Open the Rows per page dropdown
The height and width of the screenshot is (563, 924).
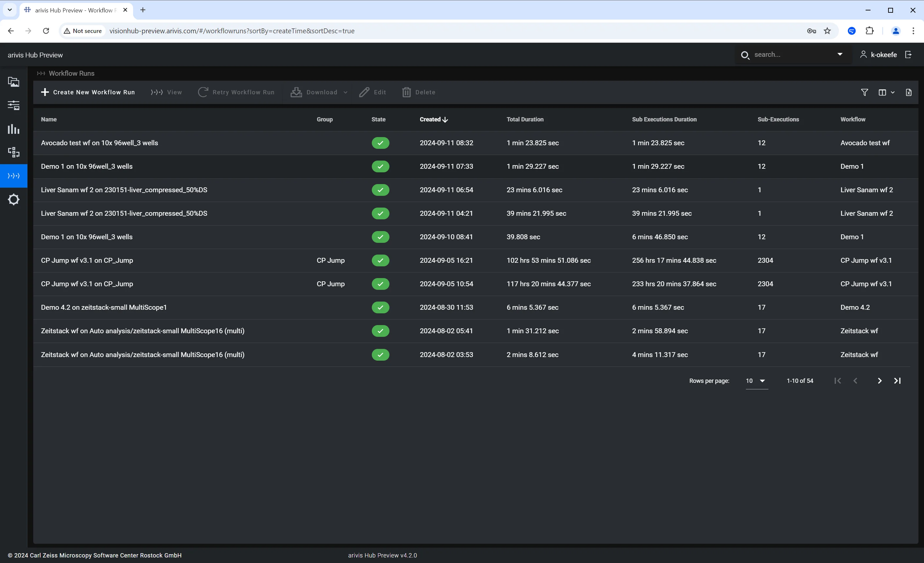(757, 381)
